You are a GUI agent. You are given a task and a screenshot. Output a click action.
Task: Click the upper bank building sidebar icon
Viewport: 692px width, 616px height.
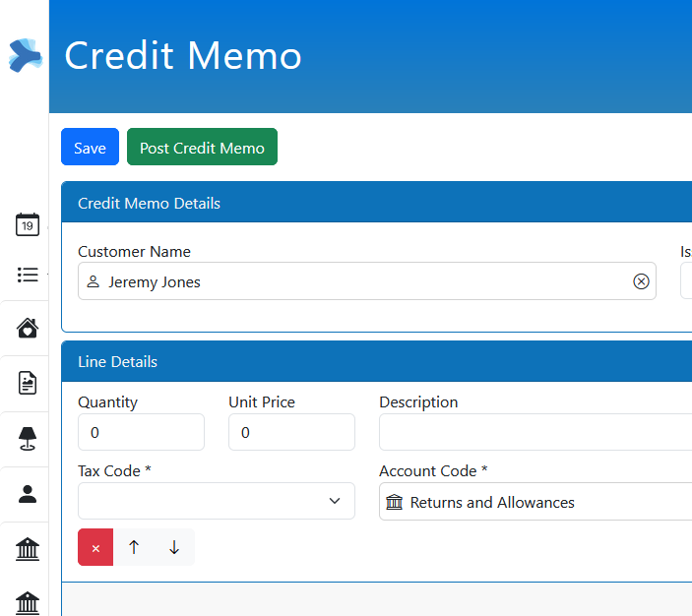click(x=28, y=549)
